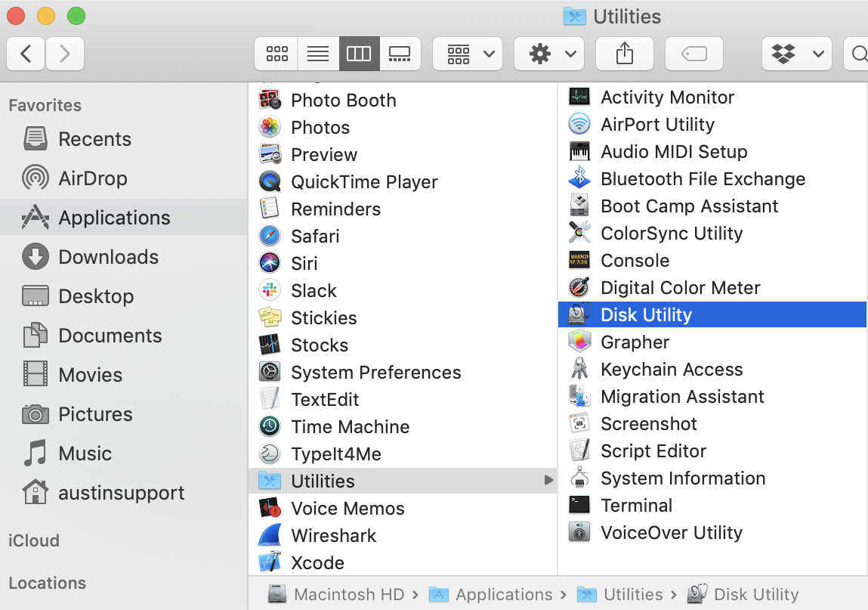868x610 pixels.
Task: Click the Share toolbar button
Action: (x=625, y=54)
